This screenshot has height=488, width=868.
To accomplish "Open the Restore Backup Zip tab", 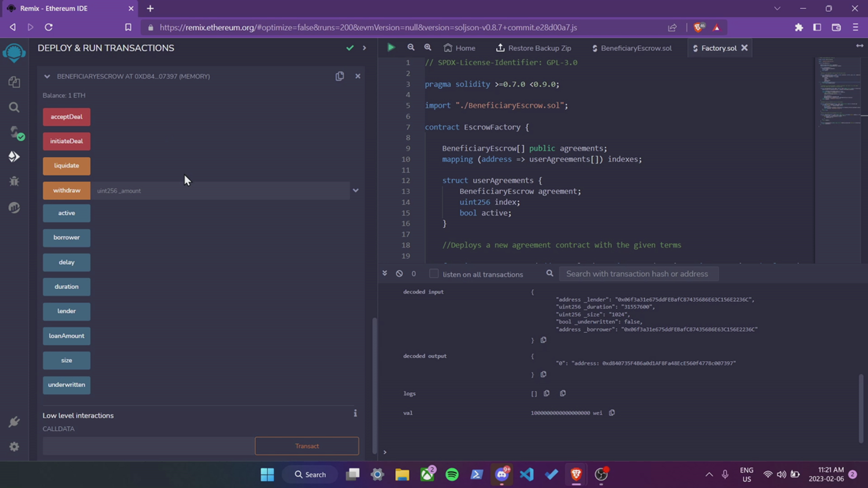I will click(x=533, y=48).
